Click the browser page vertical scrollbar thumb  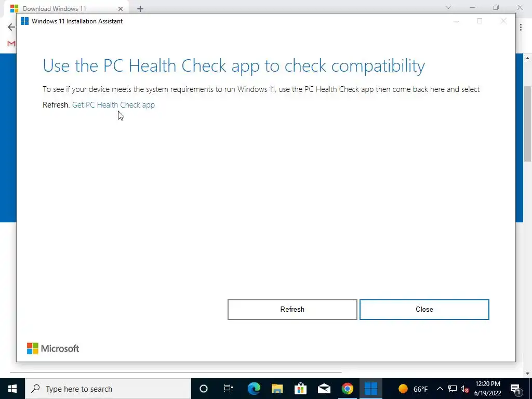click(x=528, y=124)
